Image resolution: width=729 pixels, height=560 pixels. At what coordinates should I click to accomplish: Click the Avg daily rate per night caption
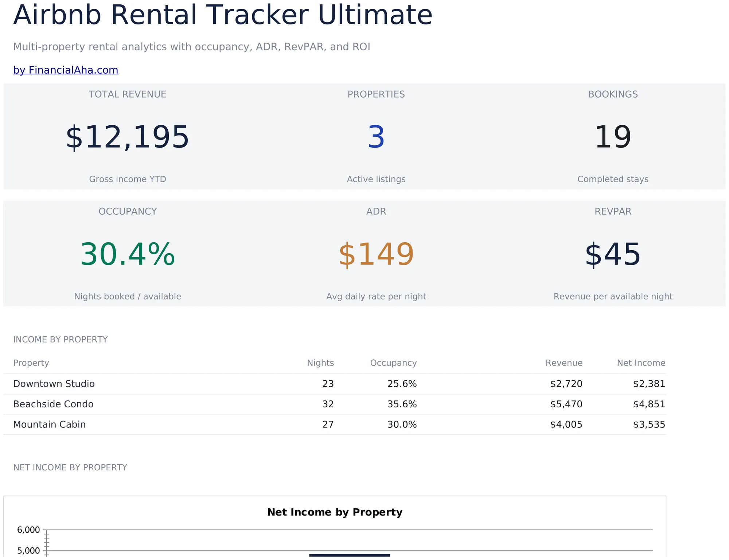(x=376, y=297)
